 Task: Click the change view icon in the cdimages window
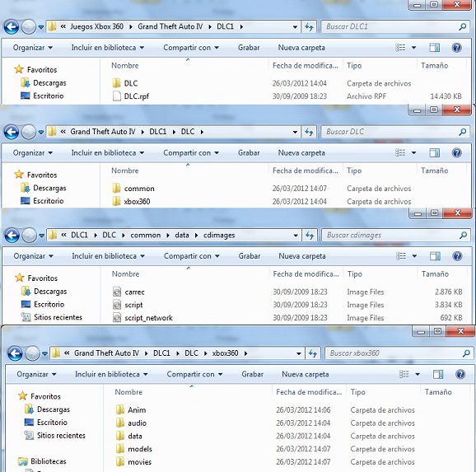coord(401,256)
